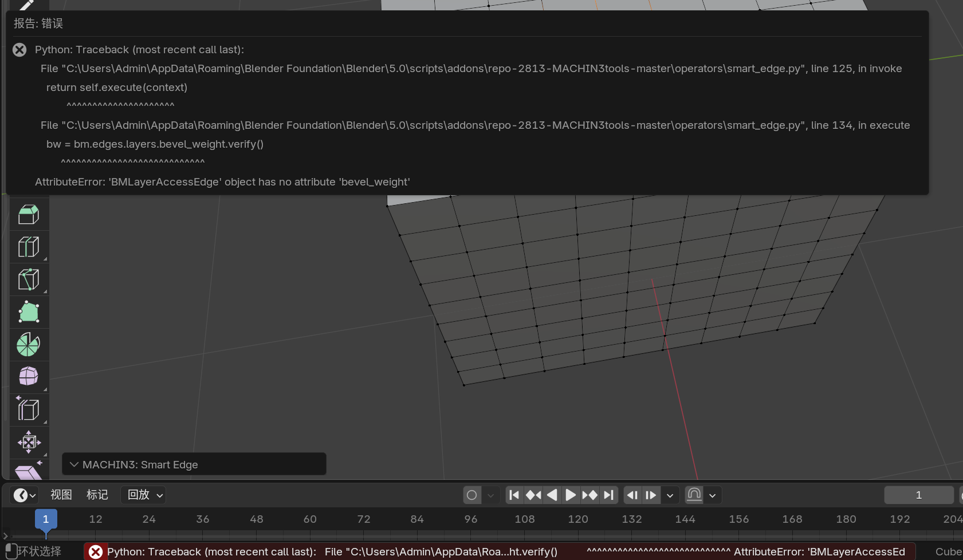The image size is (963, 560).
Task: Select the Spin tool
Action: point(28,345)
